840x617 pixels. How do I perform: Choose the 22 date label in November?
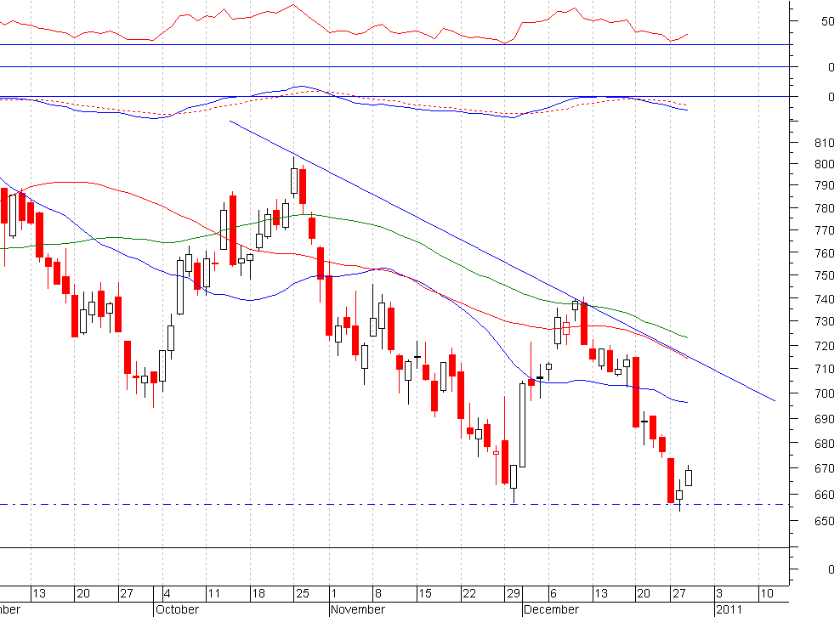click(469, 593)
